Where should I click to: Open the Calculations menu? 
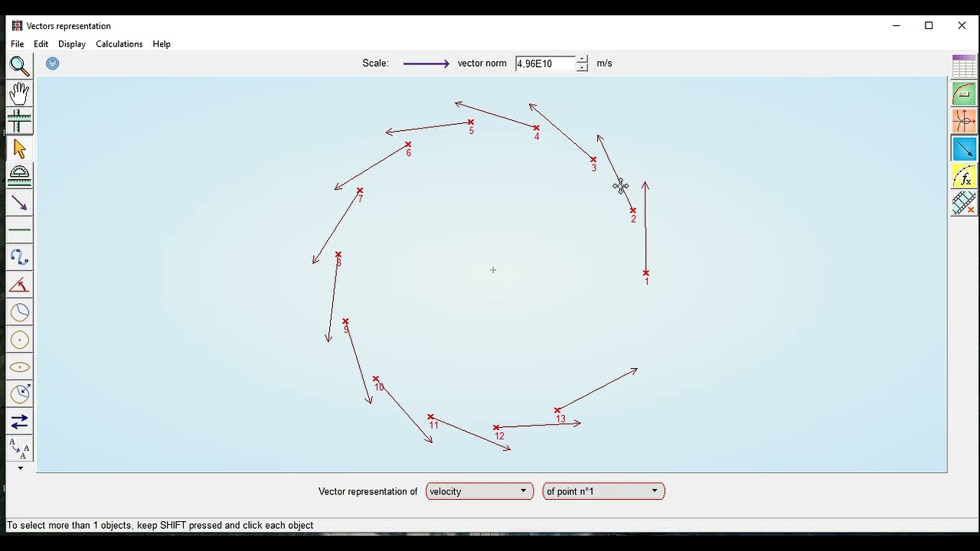(x=119, y=44)
